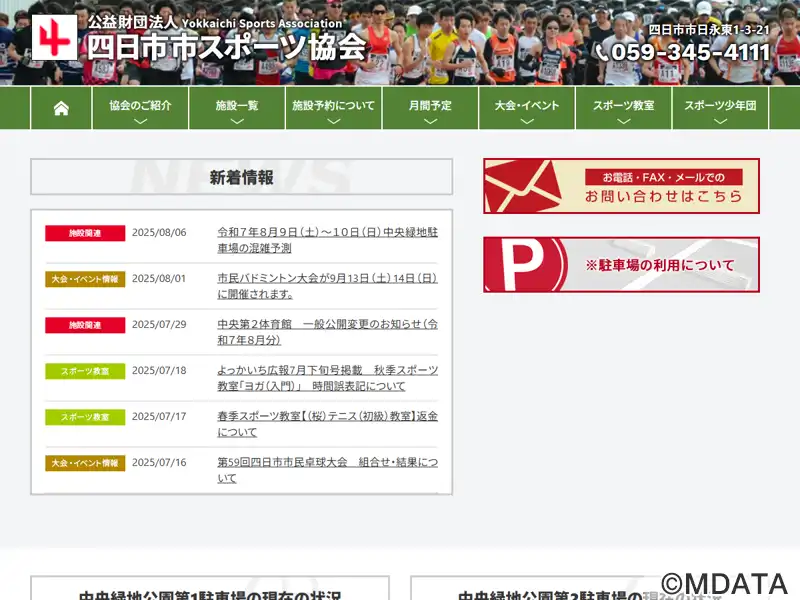Click date 2025/07/18
800x600 pixels.
coord(159,370)
